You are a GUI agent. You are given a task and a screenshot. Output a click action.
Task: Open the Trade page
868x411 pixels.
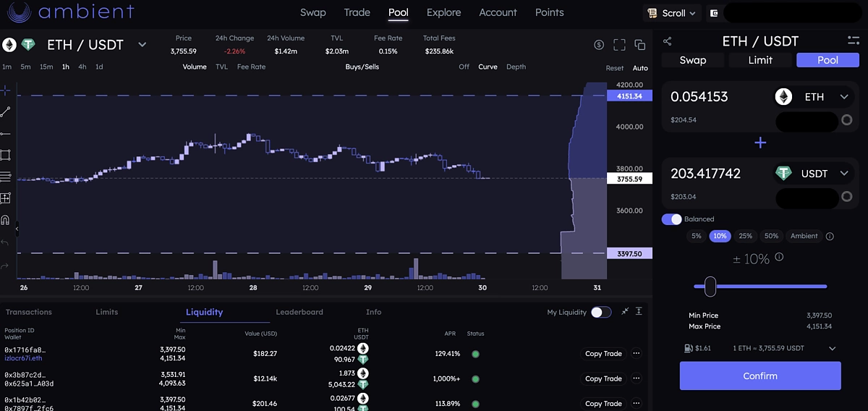[x=357, y=12]
